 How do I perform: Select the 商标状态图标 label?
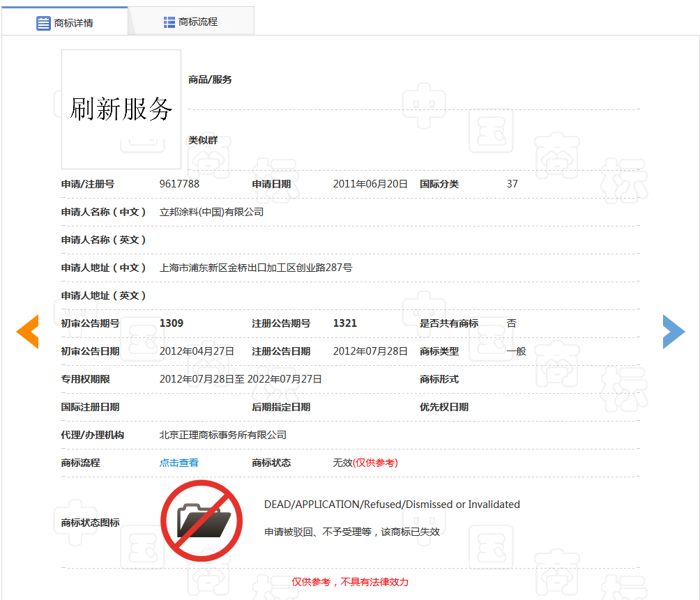90,523
